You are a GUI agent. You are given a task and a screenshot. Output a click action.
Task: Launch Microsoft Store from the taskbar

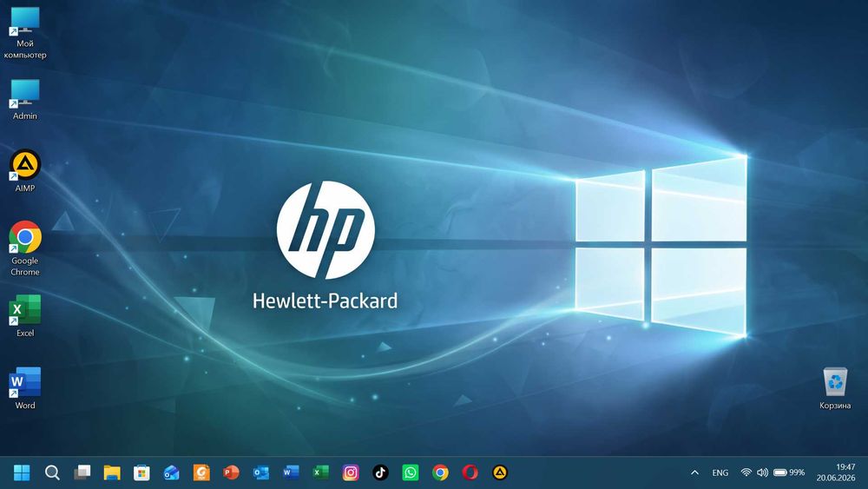click(x=141, y=472)
